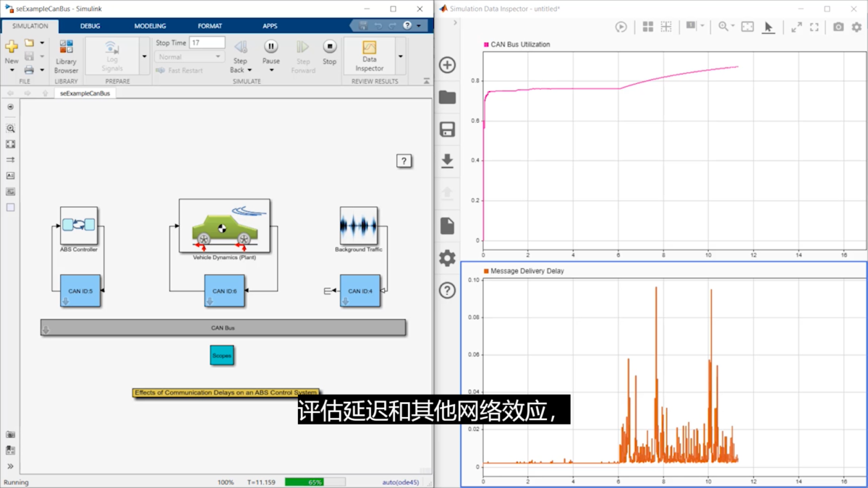Click the Open folder icon in FILE group
The width and height of the screenshot is (868, 488).
(29, 43)
